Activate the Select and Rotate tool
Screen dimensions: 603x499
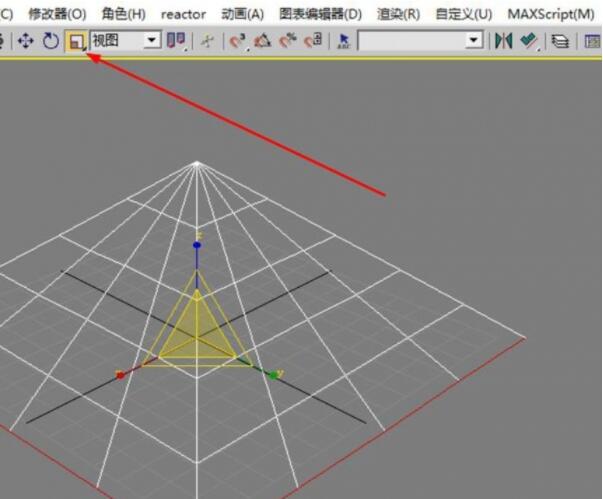pos(50,41)
